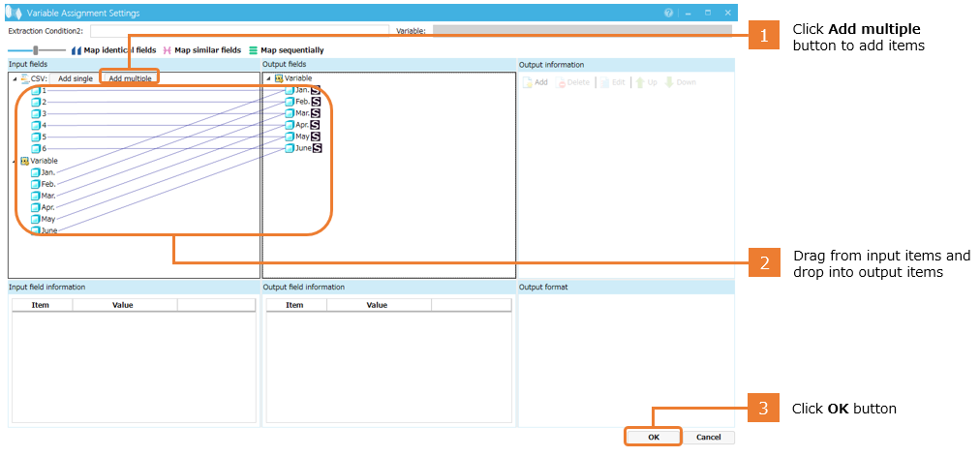This screenshot has width=980, height=457.
Task: Click the green Down arrow icon
Action: pyautogui.click(x=669, y=82)
